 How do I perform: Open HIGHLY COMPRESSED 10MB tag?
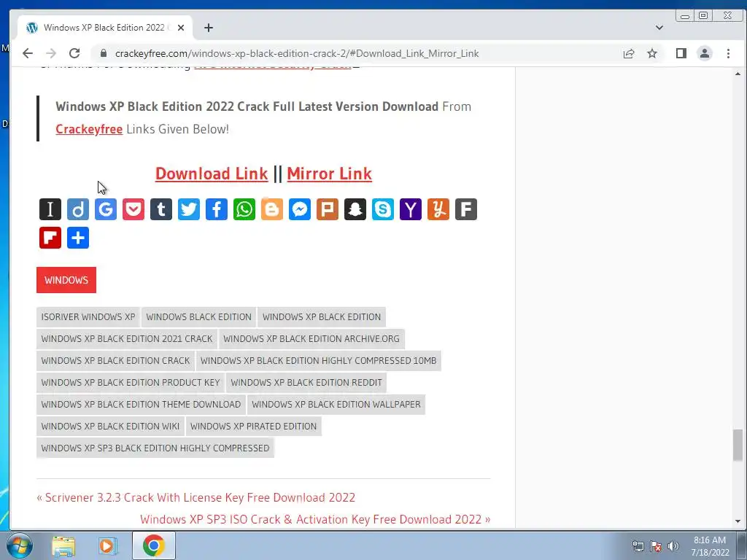pos(318,360)
